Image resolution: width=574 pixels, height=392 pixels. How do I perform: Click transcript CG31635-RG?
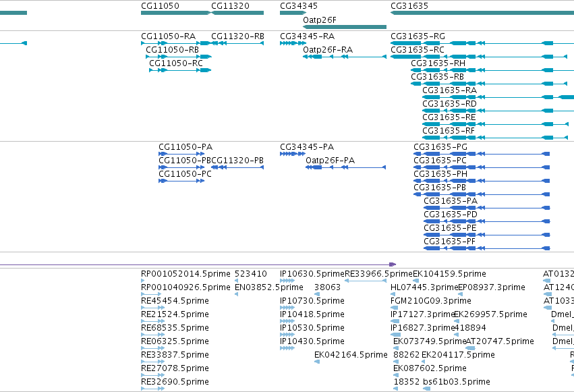[482, 43]
